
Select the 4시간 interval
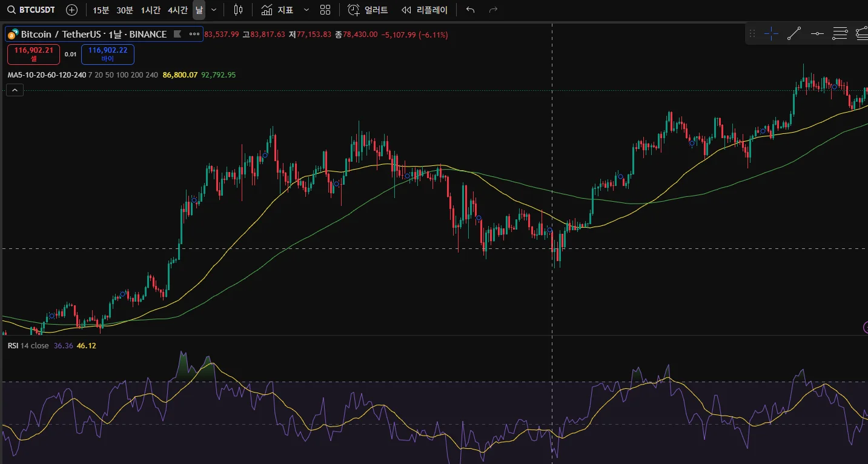coord(177,10)
